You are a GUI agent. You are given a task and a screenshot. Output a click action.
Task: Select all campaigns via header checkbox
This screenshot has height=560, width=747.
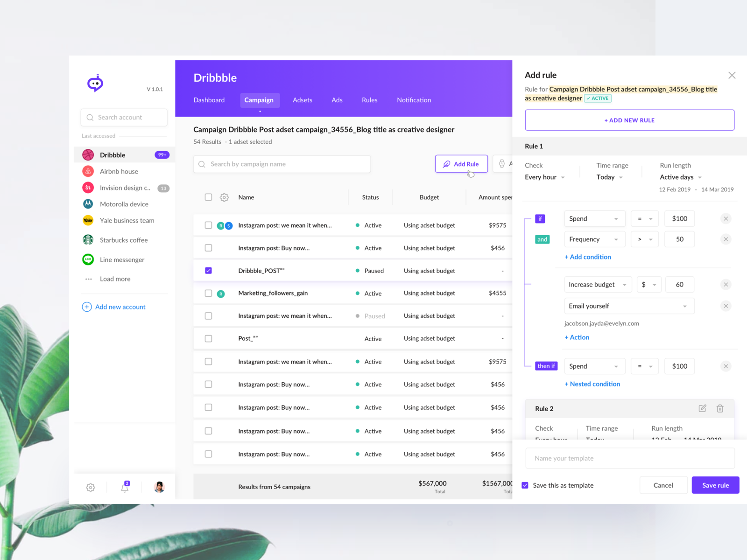pyautogui.click(x=208, y=197)
